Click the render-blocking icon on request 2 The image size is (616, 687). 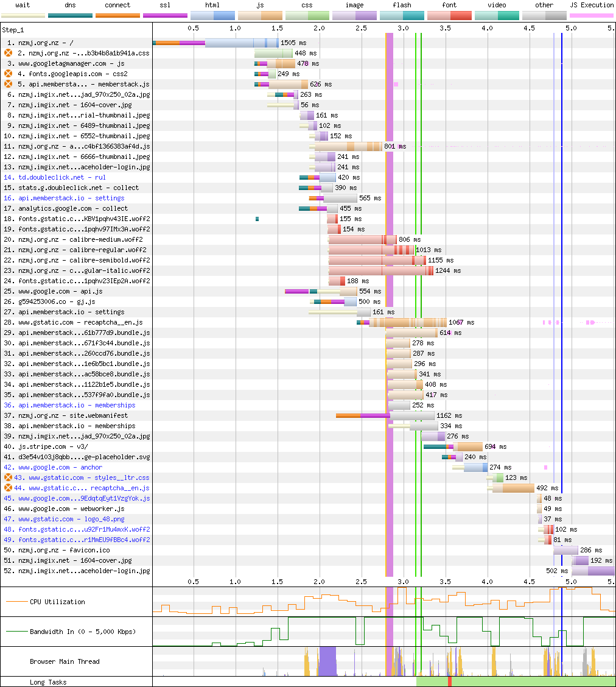(8, 53)
